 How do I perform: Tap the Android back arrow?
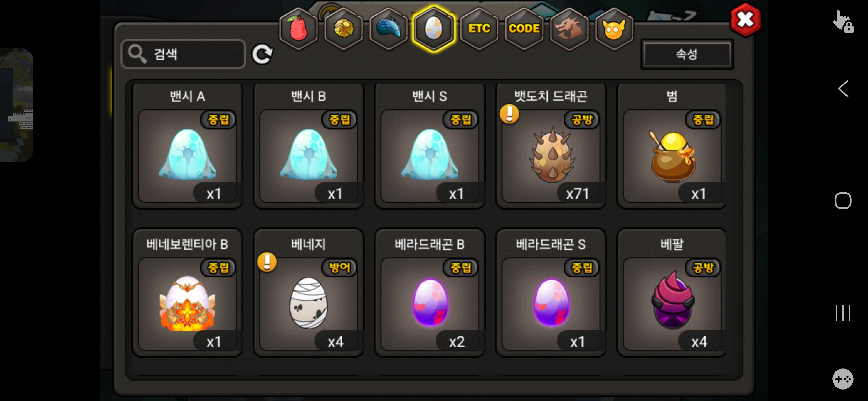[843, 89]
